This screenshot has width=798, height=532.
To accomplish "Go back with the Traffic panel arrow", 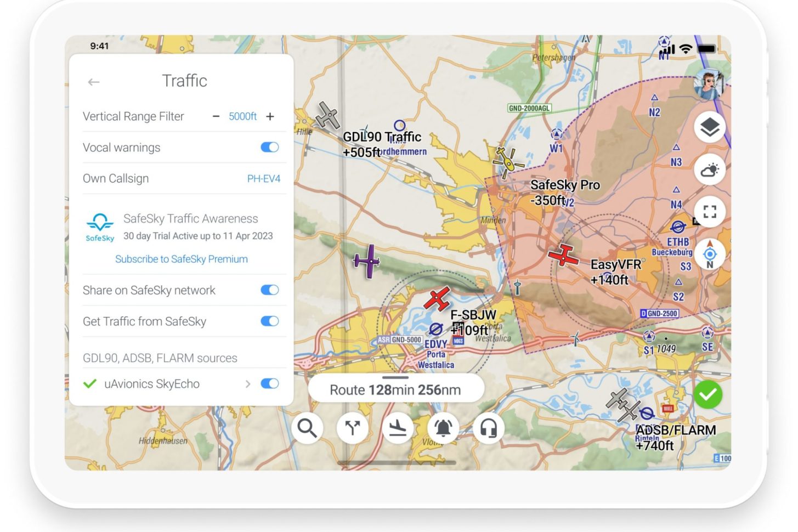I will (x=94, y=82).
